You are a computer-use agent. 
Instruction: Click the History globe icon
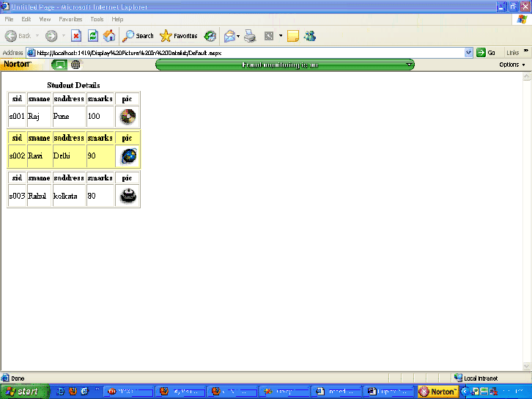click(210, 36)
